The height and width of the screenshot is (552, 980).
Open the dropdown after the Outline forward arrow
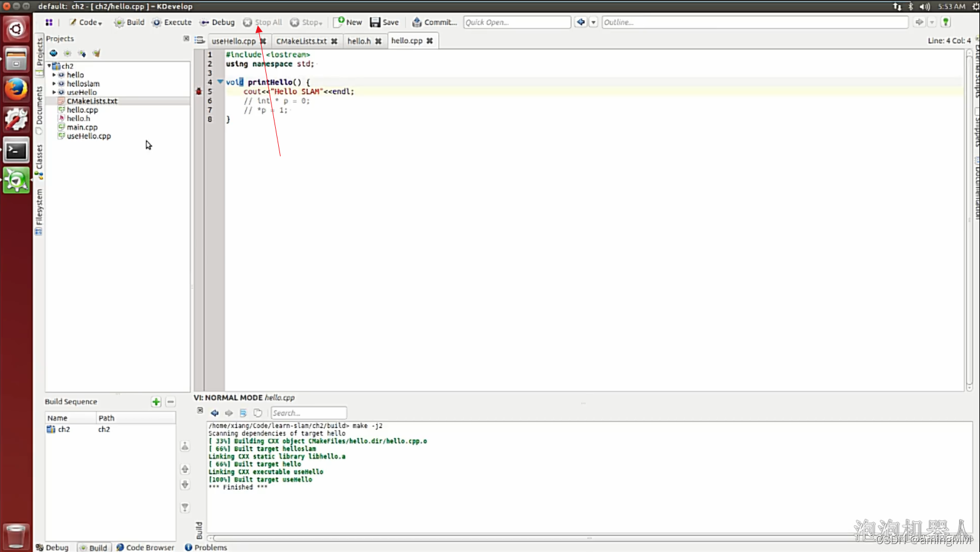(932, 22)
